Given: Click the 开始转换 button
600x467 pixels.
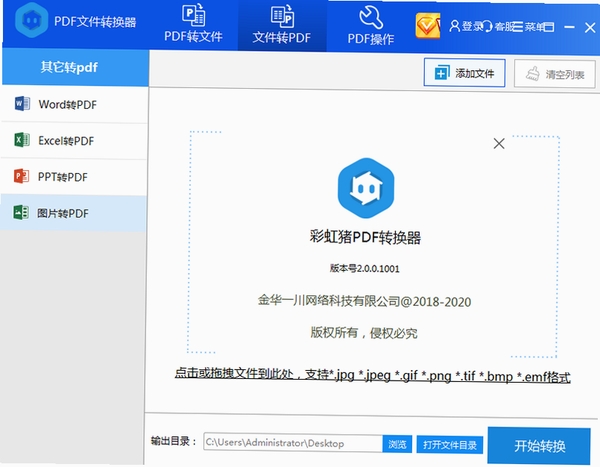Looking at the screenshot, I should 539,446.
